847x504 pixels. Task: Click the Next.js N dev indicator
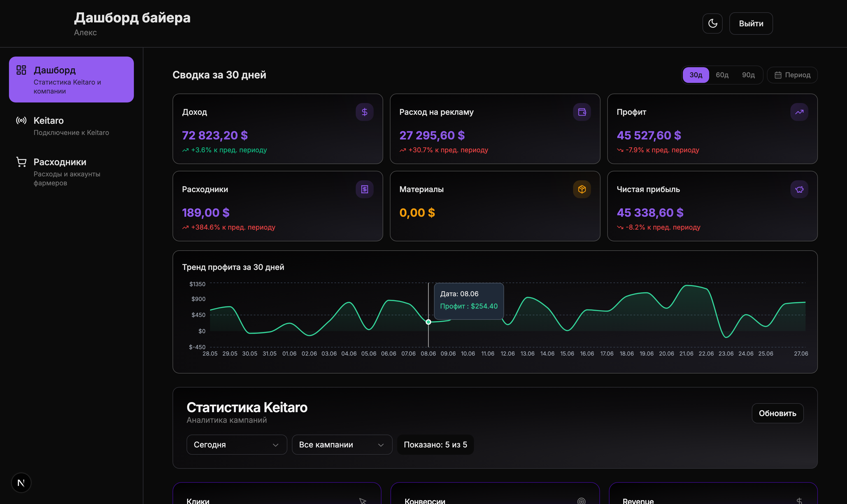21,483
